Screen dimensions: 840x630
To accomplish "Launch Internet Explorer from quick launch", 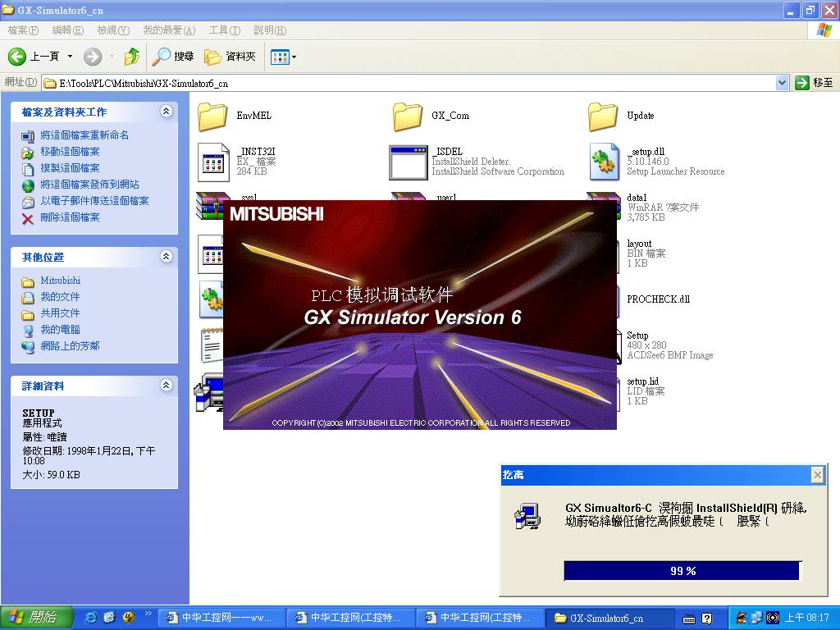I will tap(91, 618).
